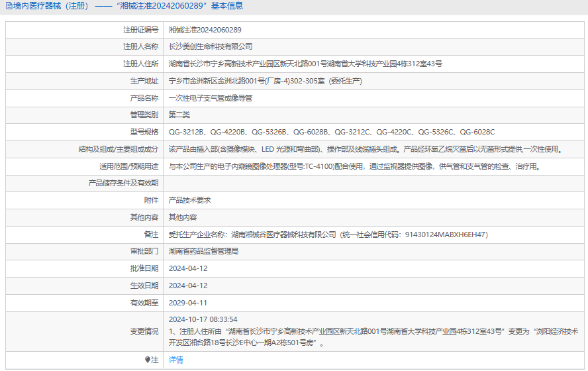Click the 审批部门 label
Image resolution: width=588 pixels, height=371 pixels.
point(144,251)
